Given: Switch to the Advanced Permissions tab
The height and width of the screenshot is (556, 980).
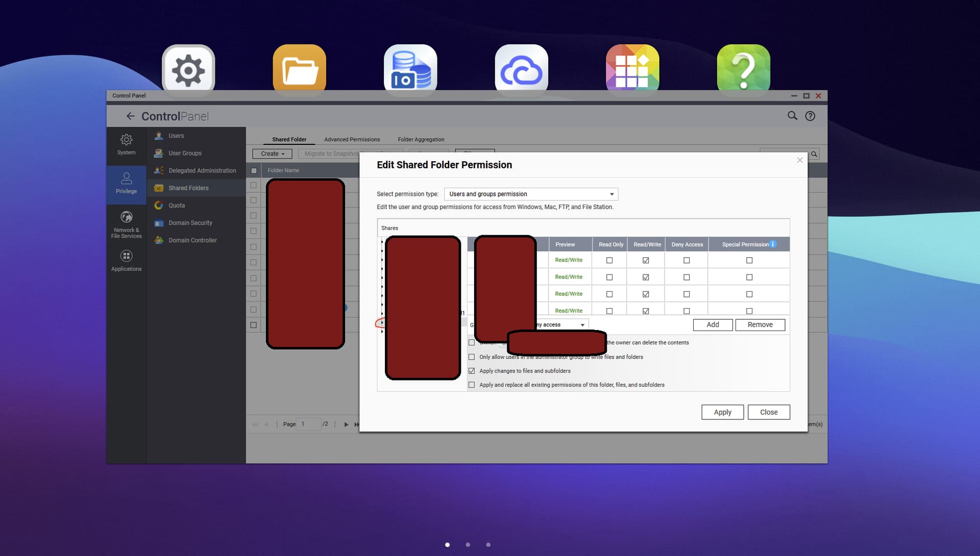Looking at the screenshot, I should click(x=352, y=139).
